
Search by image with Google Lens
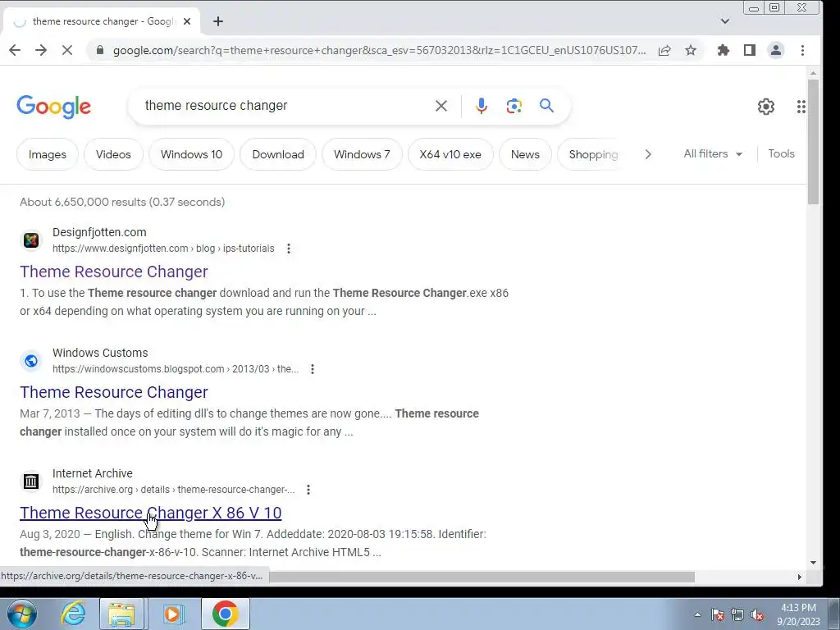pos(514,106)
